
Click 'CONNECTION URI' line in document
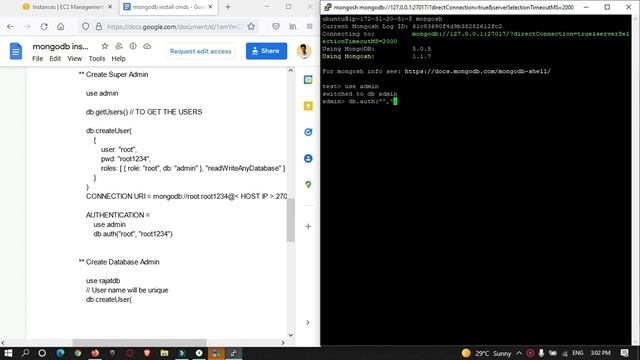[187, 196]
